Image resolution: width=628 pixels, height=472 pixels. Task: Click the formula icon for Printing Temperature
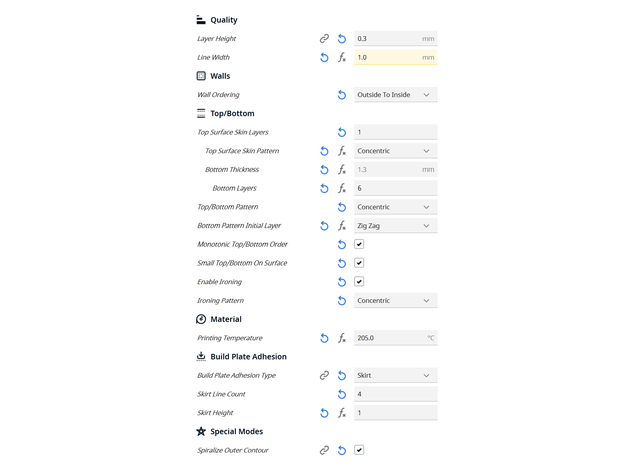pyautogui.click(x=342, y=338)
